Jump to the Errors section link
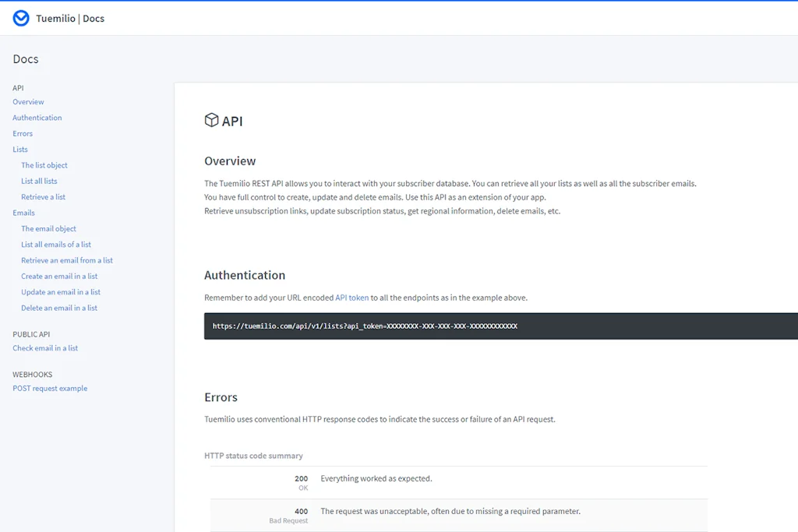This screenshot has height=532, width=798. (23, 133)
